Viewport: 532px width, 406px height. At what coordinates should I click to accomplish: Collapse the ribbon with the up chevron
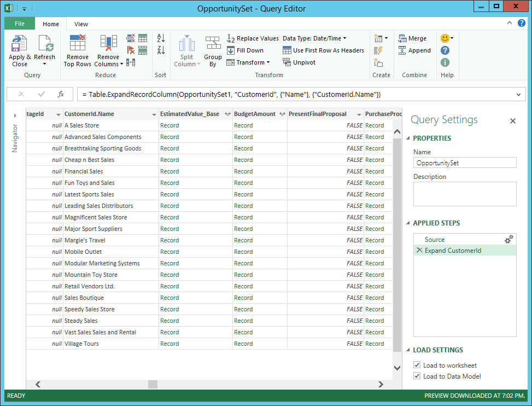coord(509,23)
